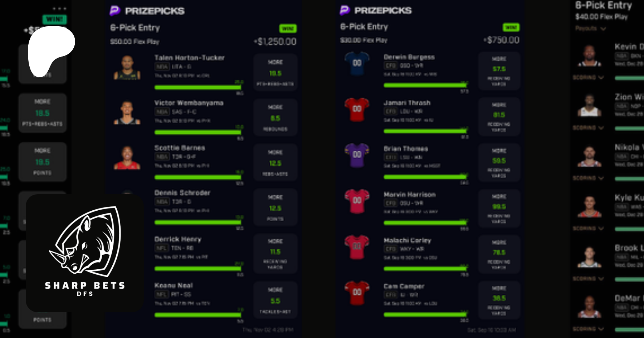Expand the Payouts dropdown
The image size is (644, 338).
pos(591,28)
